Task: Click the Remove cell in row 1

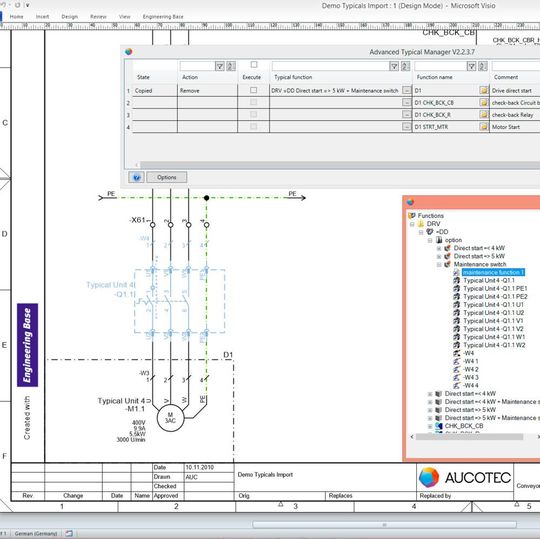Action: 208,91
